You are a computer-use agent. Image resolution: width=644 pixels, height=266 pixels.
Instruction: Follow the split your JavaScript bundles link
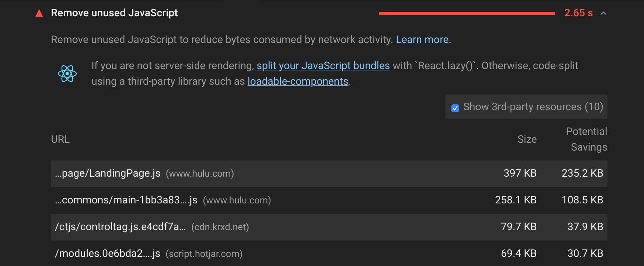click(323, 66)
